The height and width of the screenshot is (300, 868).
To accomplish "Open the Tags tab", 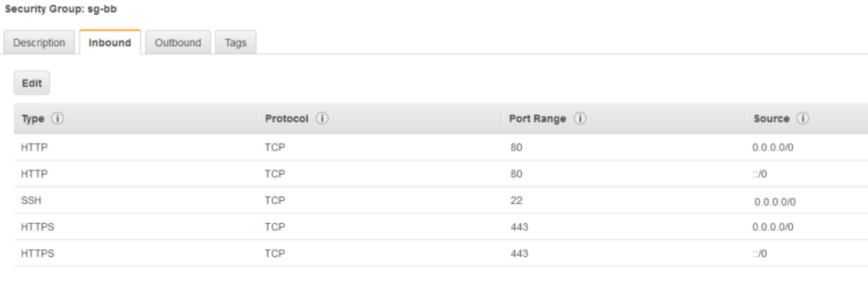I will [x=236, y=43].
